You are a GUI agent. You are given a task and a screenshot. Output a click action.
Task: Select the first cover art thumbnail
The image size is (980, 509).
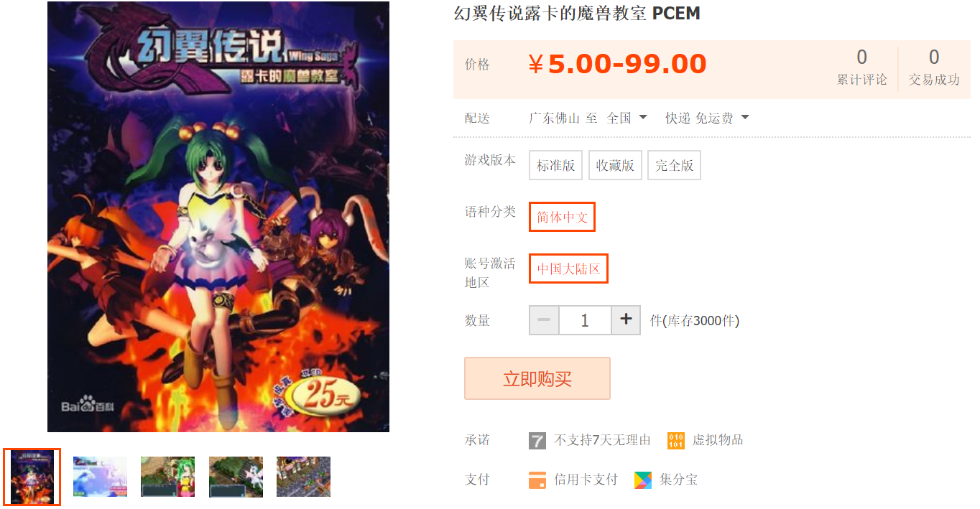tap(32, 477)
